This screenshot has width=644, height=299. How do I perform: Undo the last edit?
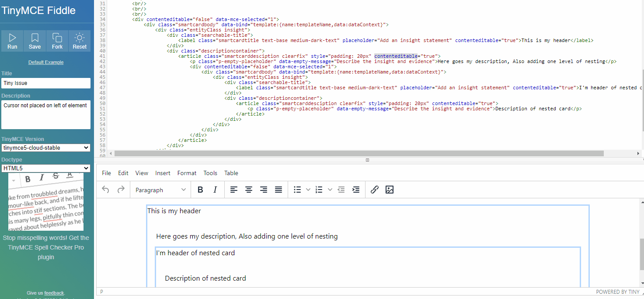coord(105,190)
